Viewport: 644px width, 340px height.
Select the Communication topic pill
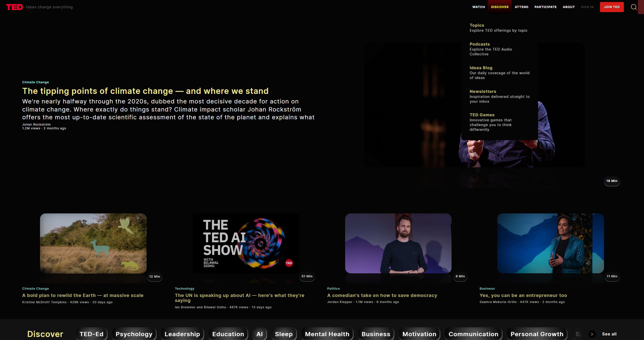click(473, 334)
